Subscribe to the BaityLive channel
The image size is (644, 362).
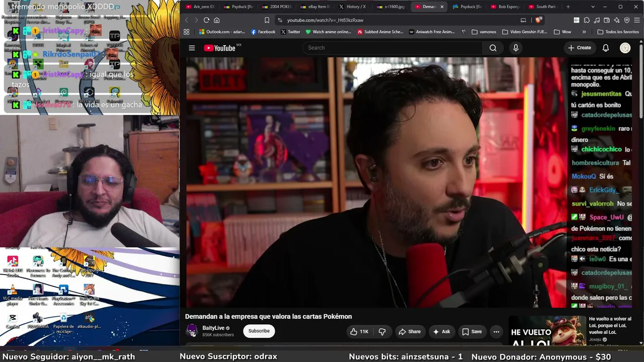tap(259, 331)
